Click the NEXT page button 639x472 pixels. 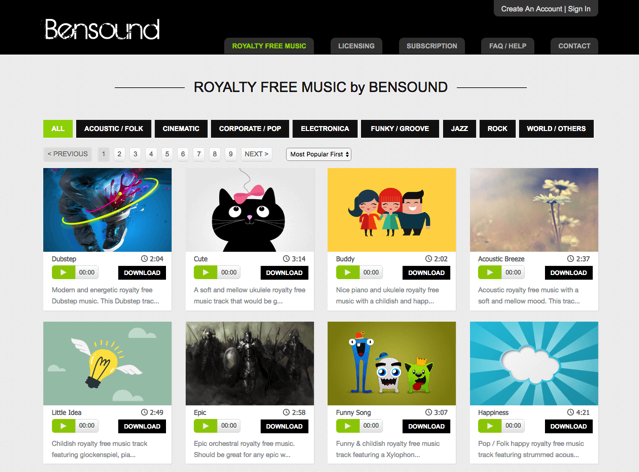pos(256,154)
